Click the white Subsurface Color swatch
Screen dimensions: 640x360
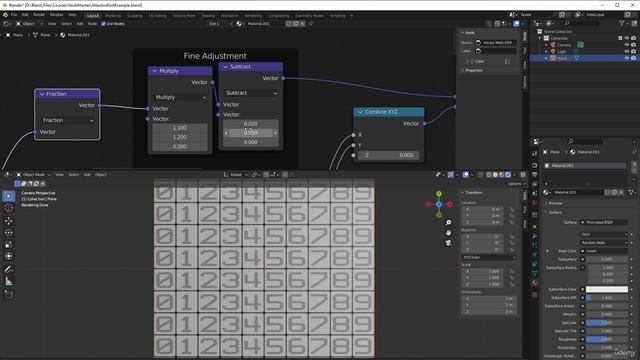607,289
